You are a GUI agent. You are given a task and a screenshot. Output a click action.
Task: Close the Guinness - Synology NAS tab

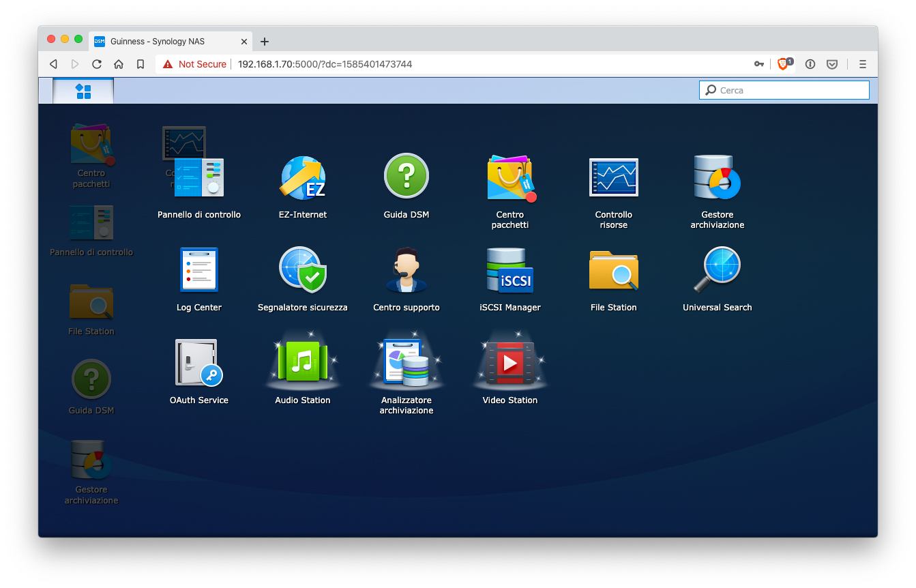pyautogui.click(x=244, y=42)
